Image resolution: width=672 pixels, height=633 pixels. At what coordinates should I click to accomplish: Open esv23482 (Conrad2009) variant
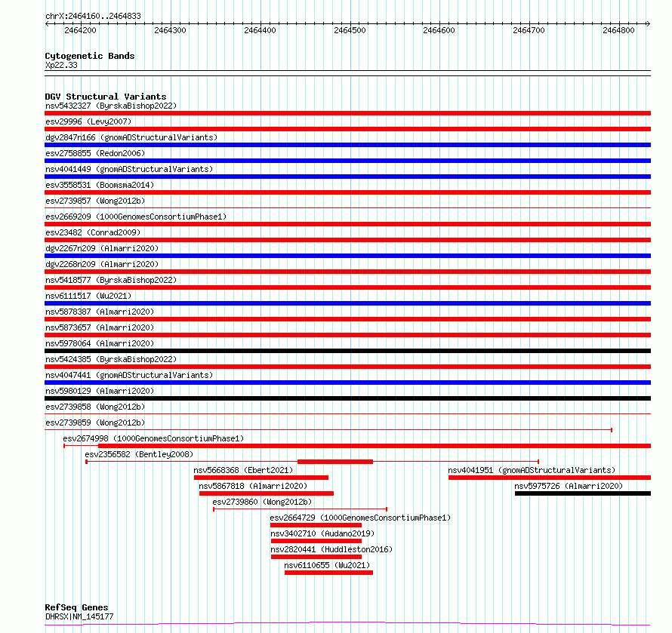coord(93,232)
